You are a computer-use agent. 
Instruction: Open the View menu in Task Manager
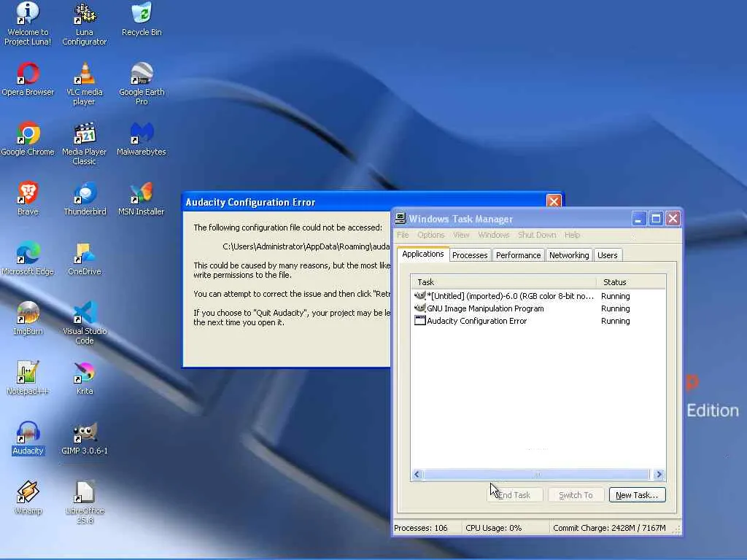tap(461, 235)
